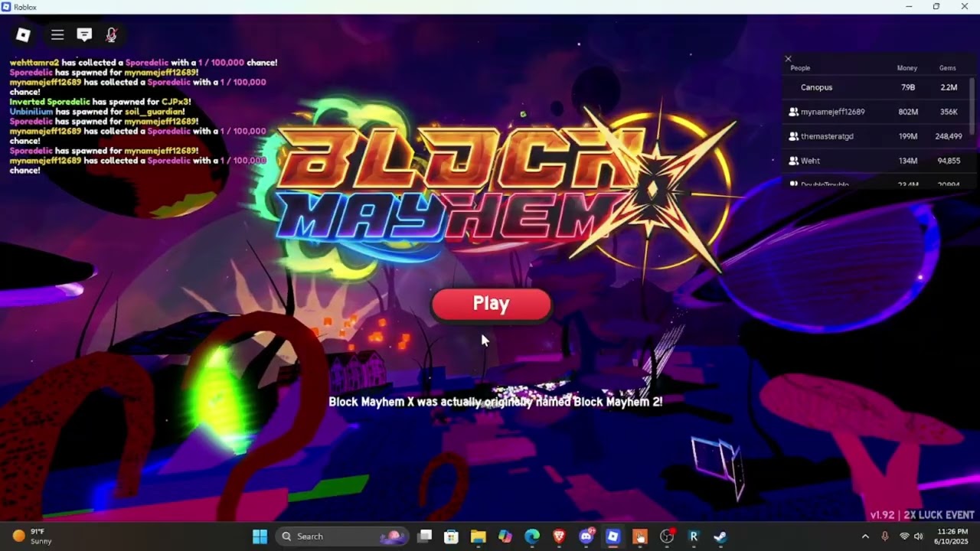
Task: Click the leaderboard scrollbar thumb
Action: tap(973, 106)
